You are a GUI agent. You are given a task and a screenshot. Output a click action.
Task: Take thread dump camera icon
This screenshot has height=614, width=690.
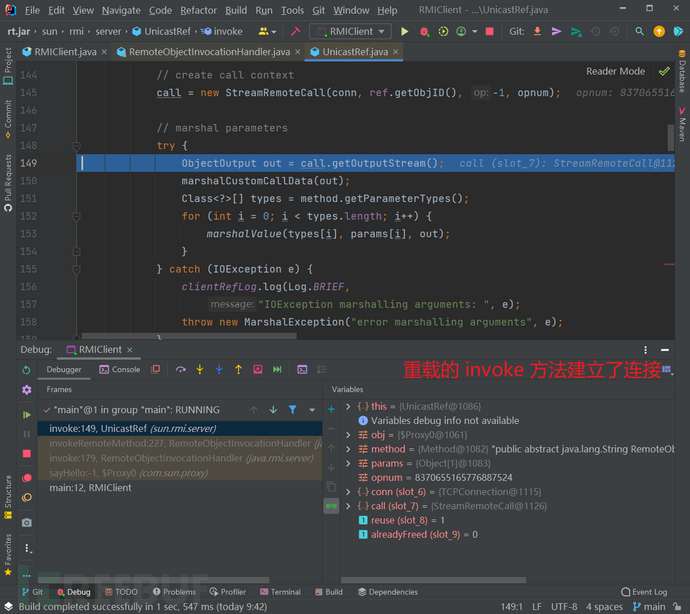pos(26,522)
